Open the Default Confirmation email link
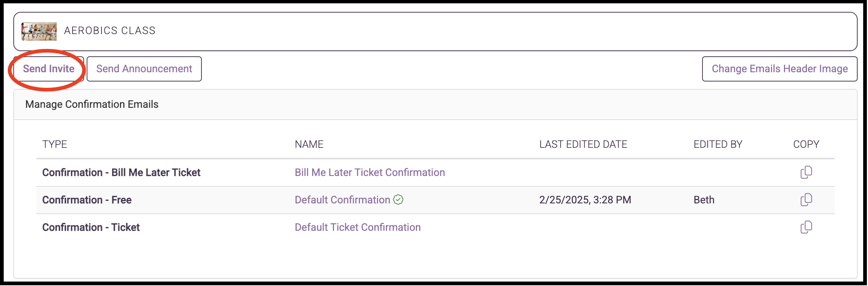 [343, 200]
